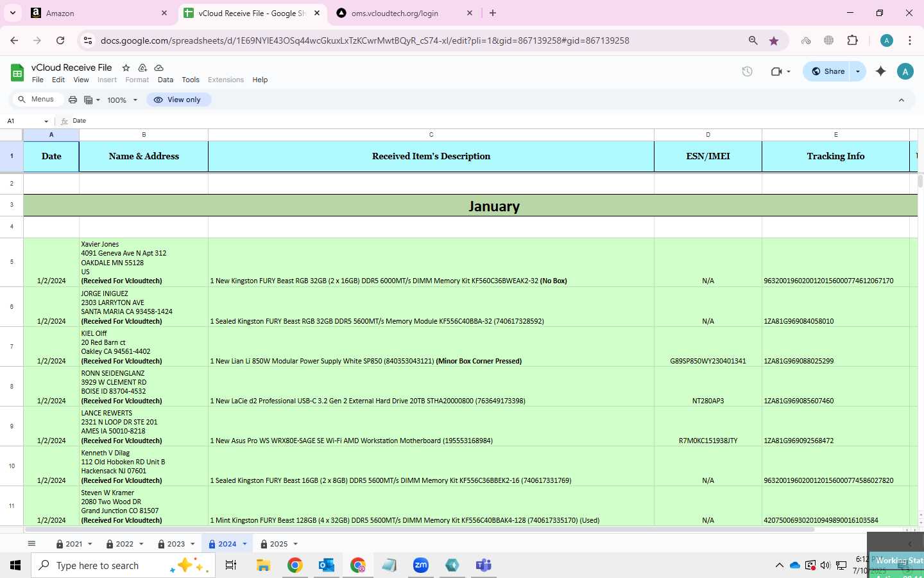Screen dimensions: 924x578
Task: Open the Windows Start menu
Action: tap(15, 565)
